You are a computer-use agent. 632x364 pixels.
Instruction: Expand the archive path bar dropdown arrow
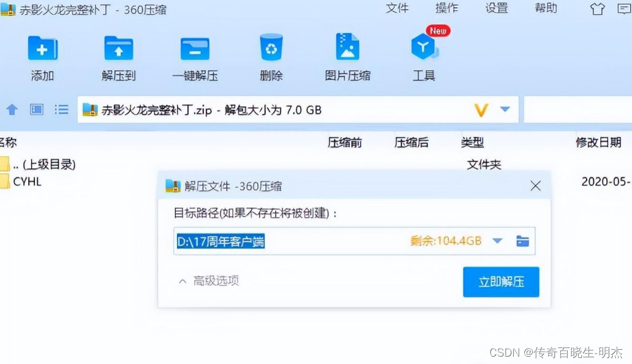pyautogui.click(x=505, y=109)
